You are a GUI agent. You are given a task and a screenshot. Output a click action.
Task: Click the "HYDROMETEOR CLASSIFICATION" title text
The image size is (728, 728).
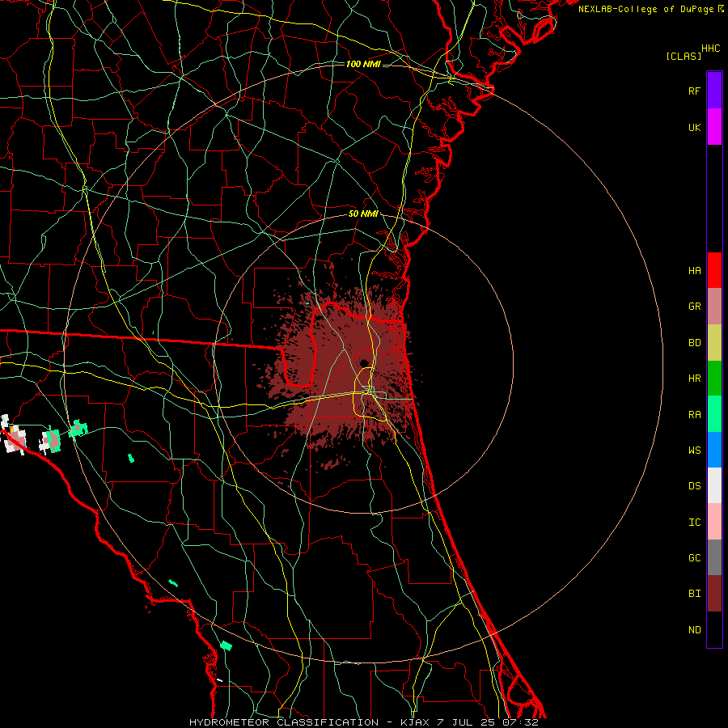[x=284, y=722]
